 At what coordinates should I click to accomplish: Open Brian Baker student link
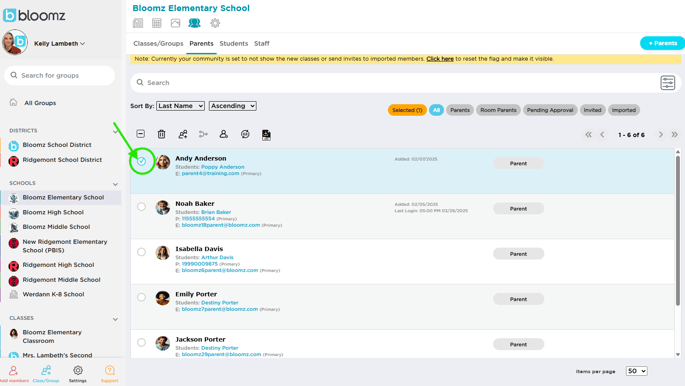point(216,212)
